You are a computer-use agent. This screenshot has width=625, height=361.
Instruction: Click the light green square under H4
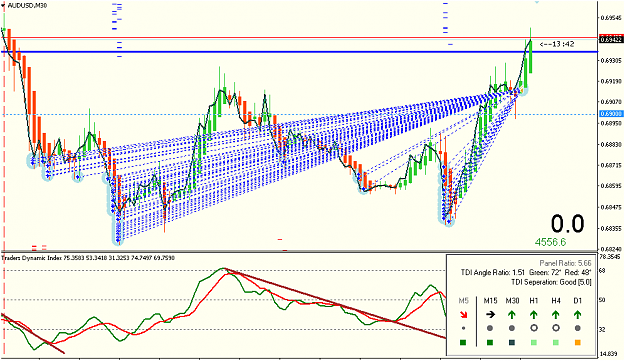point(556,342)
